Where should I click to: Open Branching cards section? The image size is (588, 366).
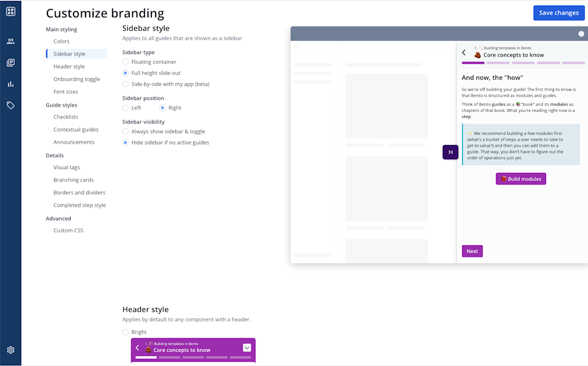[x=73, y=180]
